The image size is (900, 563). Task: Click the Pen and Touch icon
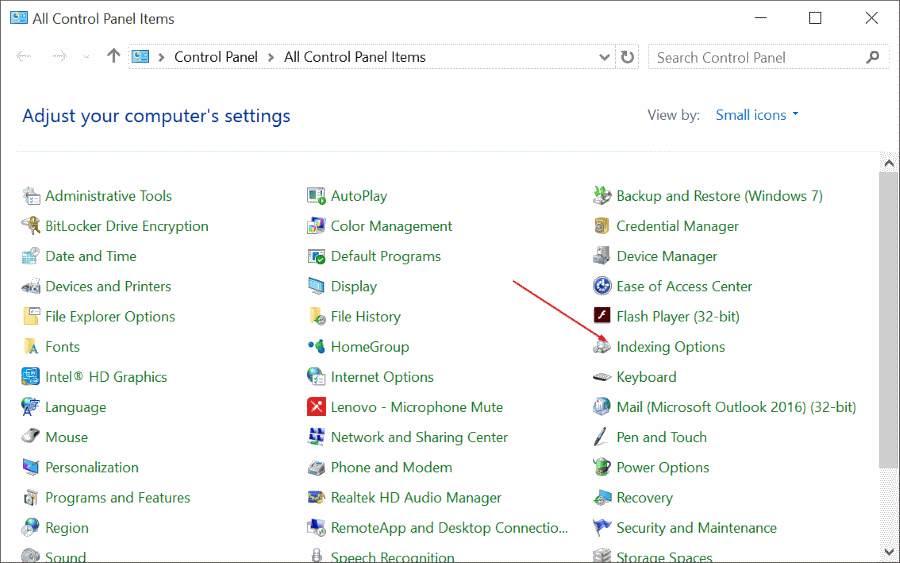tap(602, 437)
